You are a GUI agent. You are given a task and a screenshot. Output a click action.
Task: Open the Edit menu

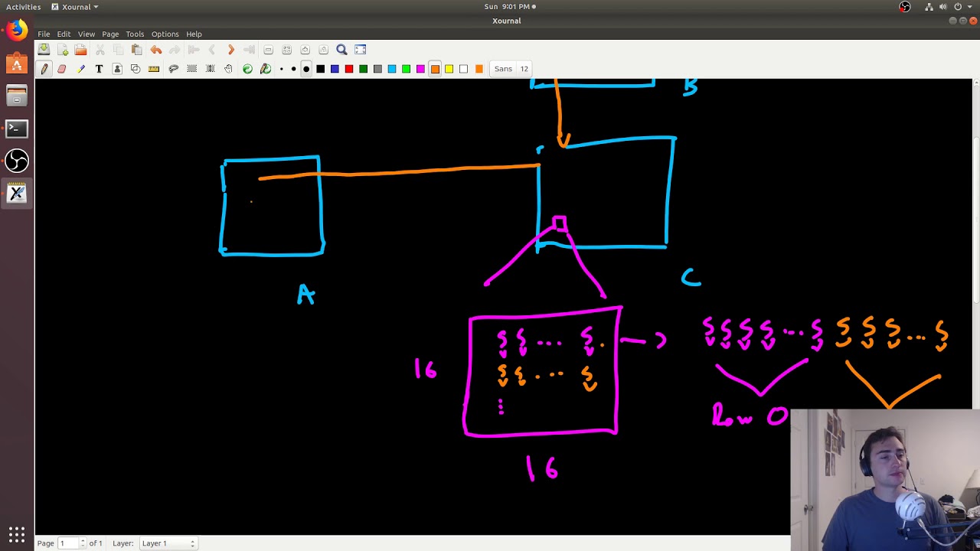64,34
